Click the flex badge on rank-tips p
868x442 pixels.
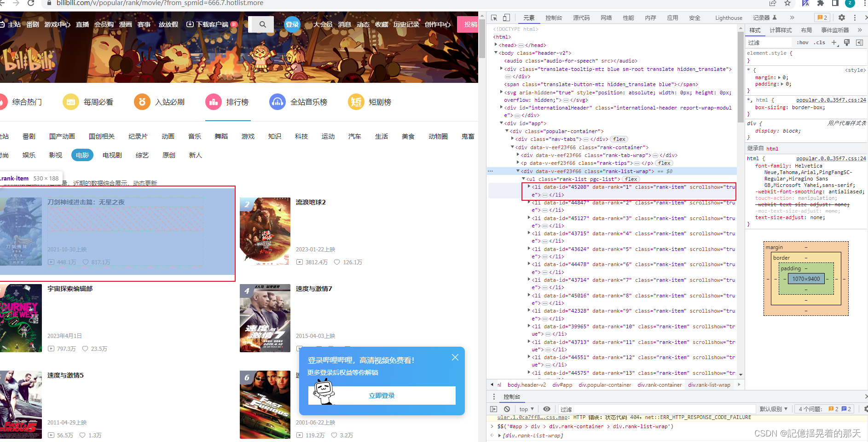point(664,163)
